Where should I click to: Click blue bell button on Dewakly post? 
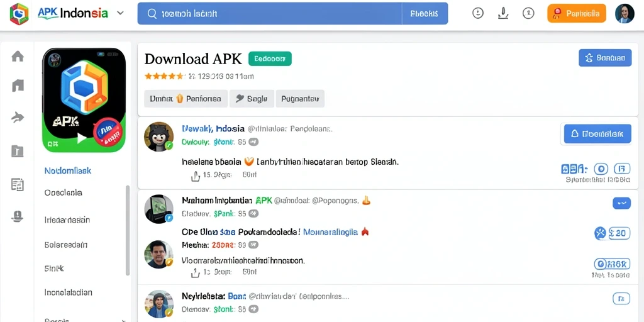pos(597,134)
